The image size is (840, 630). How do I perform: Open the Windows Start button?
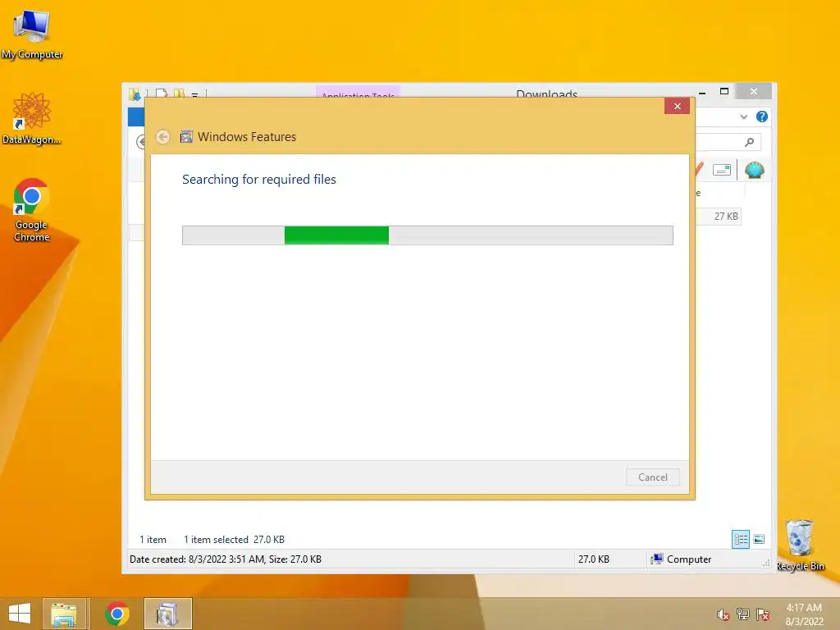20,614
